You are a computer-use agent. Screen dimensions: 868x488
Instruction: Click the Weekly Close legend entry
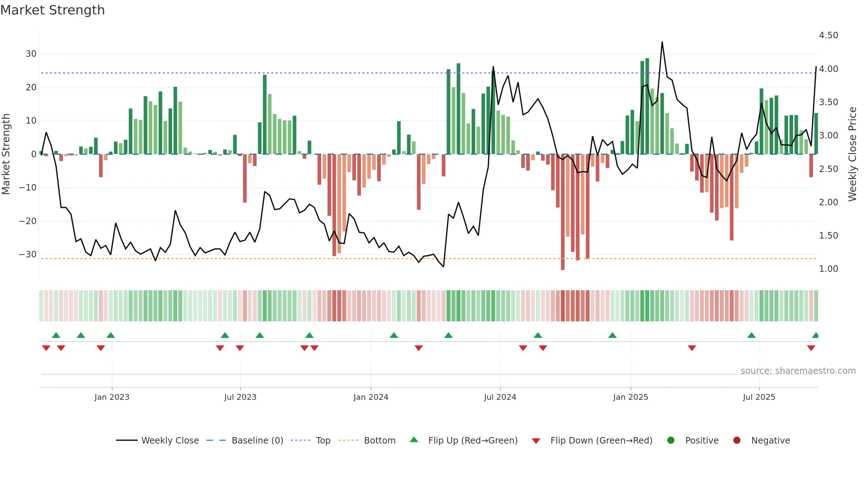pos(157,440)
